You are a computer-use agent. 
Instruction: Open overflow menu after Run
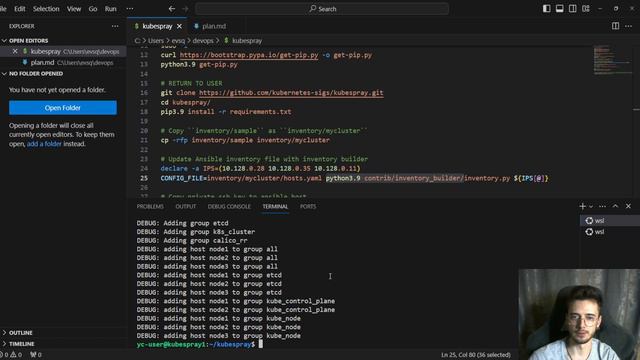point(129,9)
